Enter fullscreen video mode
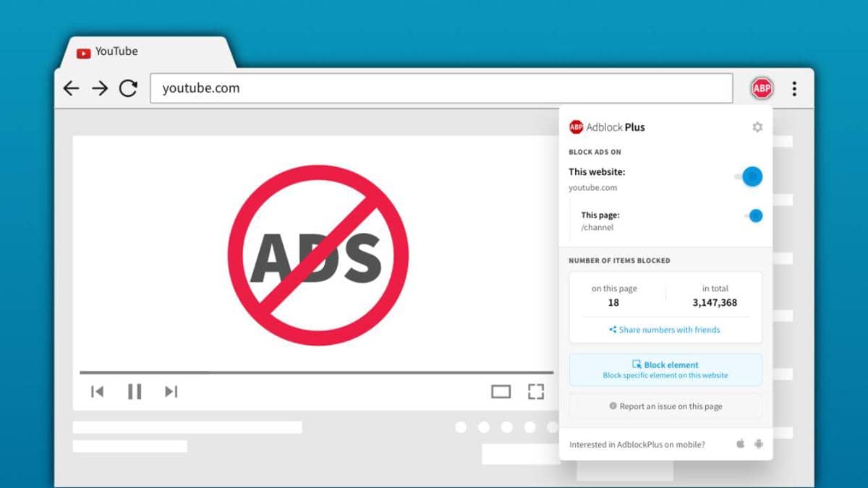Screen dimensions: 868x488 click(535, 392)
